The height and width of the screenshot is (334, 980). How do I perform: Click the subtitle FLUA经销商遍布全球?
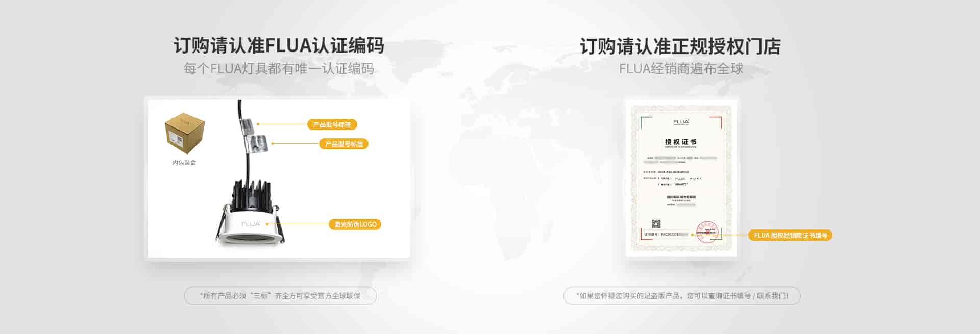[681, 69]
